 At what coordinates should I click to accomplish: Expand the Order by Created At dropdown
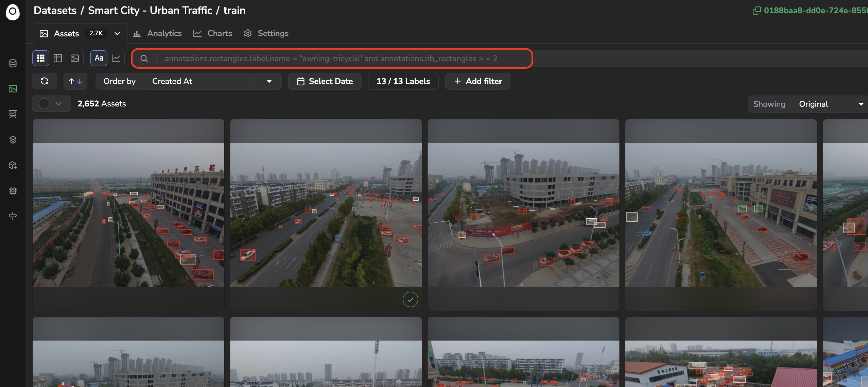[213, 81]
